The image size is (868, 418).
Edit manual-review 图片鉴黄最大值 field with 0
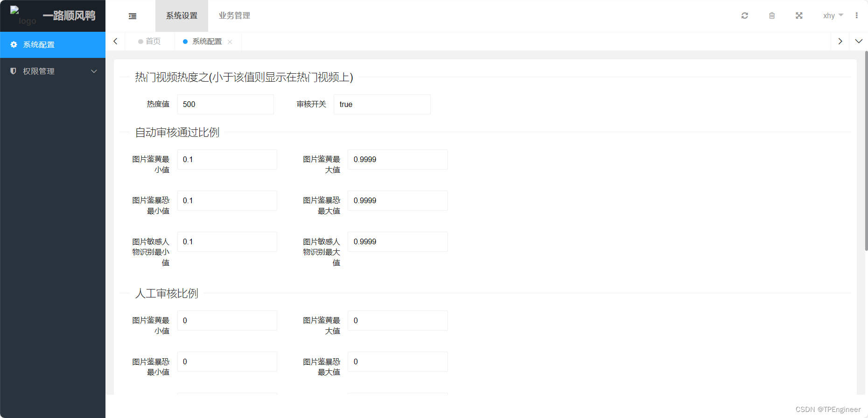coord(398,320)
